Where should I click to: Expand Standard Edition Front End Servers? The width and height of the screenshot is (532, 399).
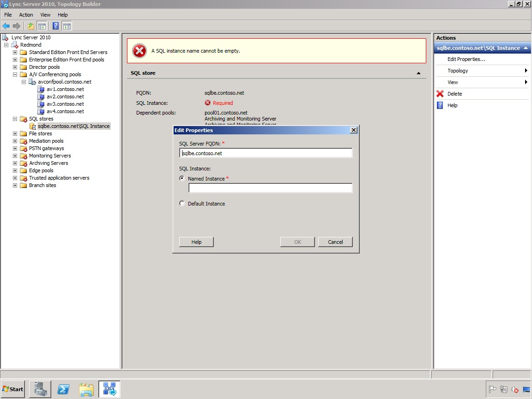click(15, 52)
